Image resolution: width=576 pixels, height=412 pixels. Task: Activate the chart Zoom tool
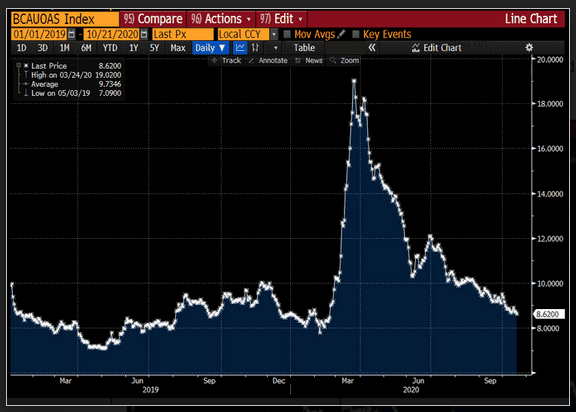345,61
